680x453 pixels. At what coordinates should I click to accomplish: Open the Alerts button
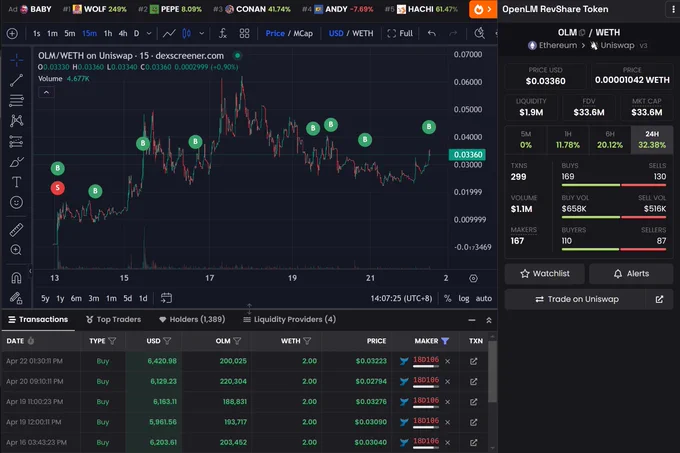631,274
